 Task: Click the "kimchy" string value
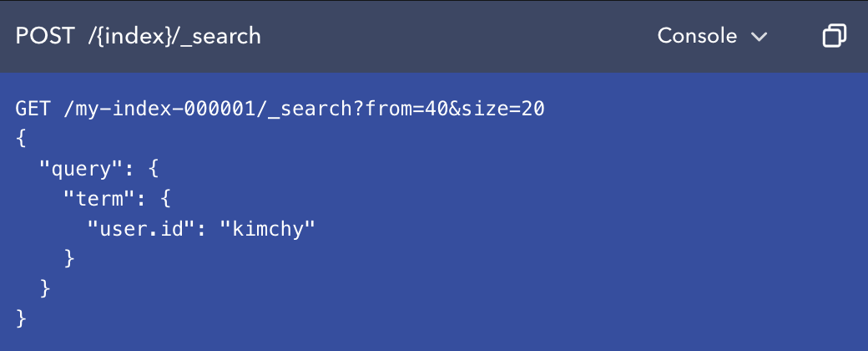coord(266,228)
